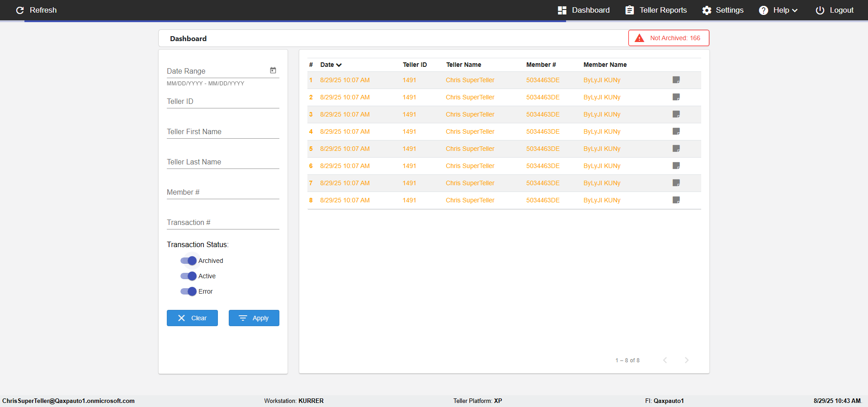Click Workstation KURRER in status bar
868x407 pixels.
[x=294, y=401]
